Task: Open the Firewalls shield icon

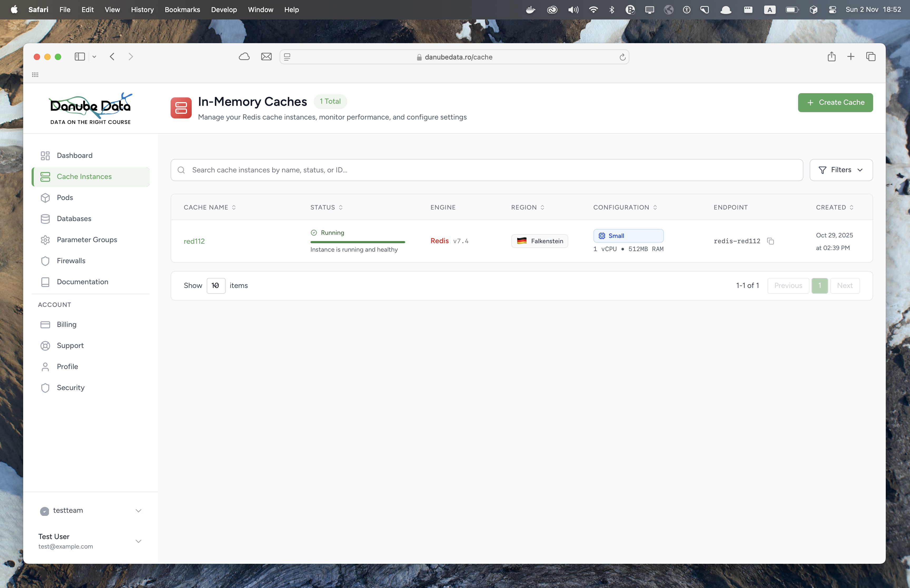Action: pyautogui.click(x=46, y=261)
